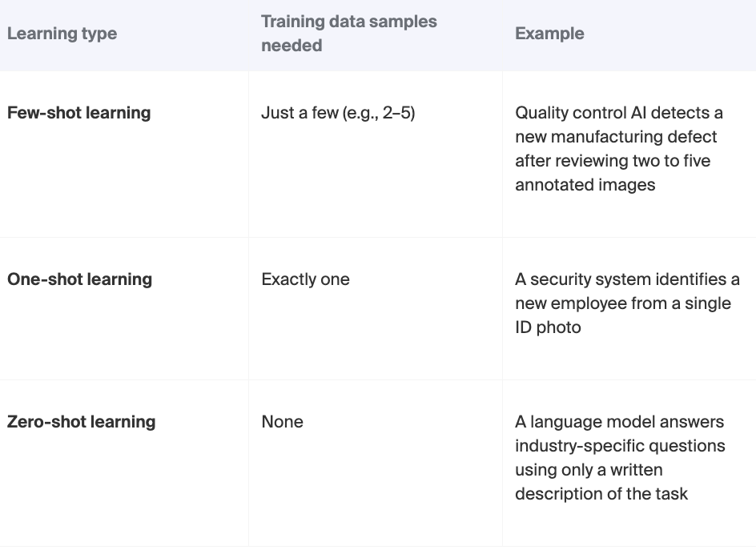The height and width of the screenshot is (554, 756).
Task: Click the 'Training data samples' header text
Action: click(348, 22)
